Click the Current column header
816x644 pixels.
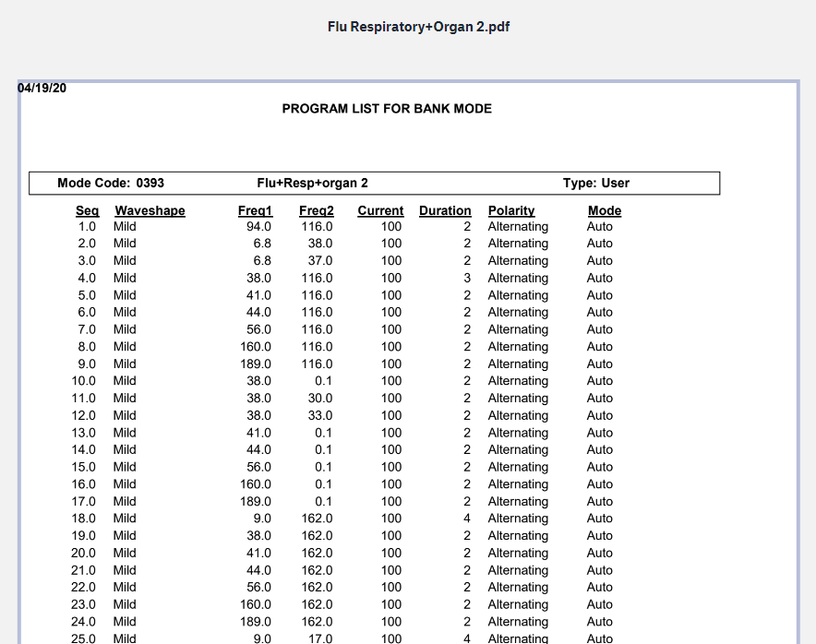point(380,210)
